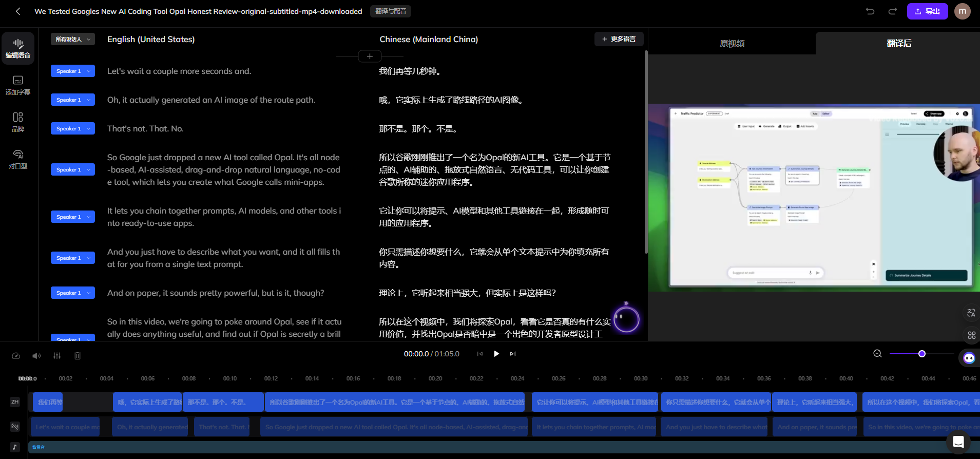Viewport: 980px width, 459px height.
Task: Skip to next segment
Action: click(x=513, y=354)
